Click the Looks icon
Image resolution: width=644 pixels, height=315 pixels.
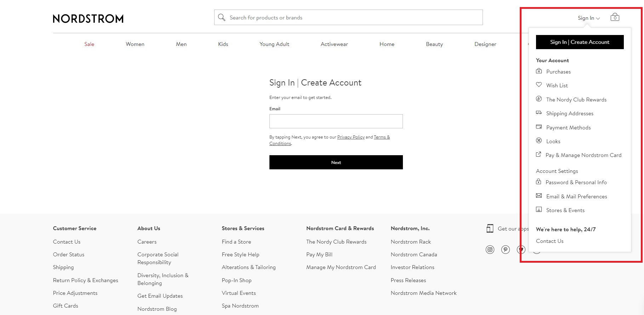pyautogui.click(x=539, y=141)
